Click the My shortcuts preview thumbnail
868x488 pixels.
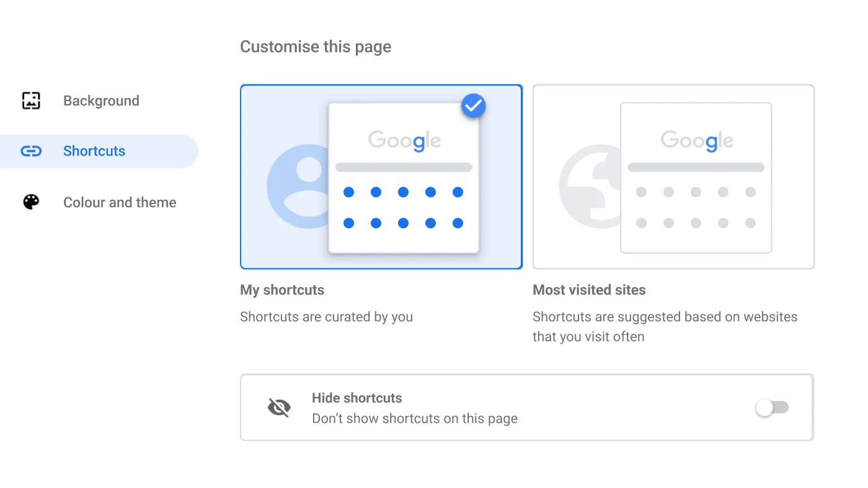click(x=381, y=177)
